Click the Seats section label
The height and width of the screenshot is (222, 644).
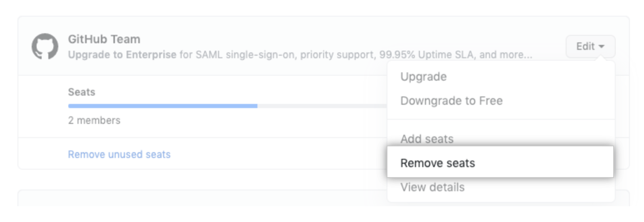(x=82, y=92)
